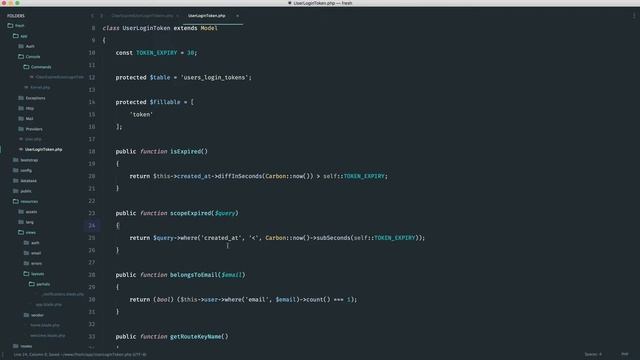The width and height of the screenshot is (640, 360).
Task: Click the errors folder icon under views
Action: click(26, 263)
